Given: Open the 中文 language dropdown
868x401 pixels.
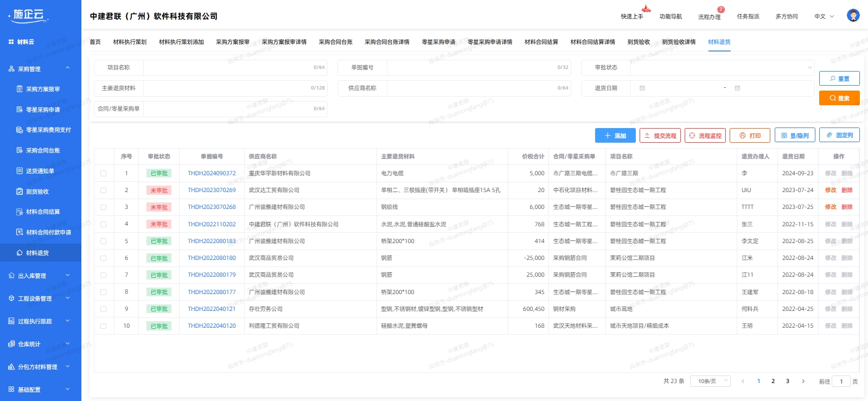Looking at the screenshot, I should point(824,16).
